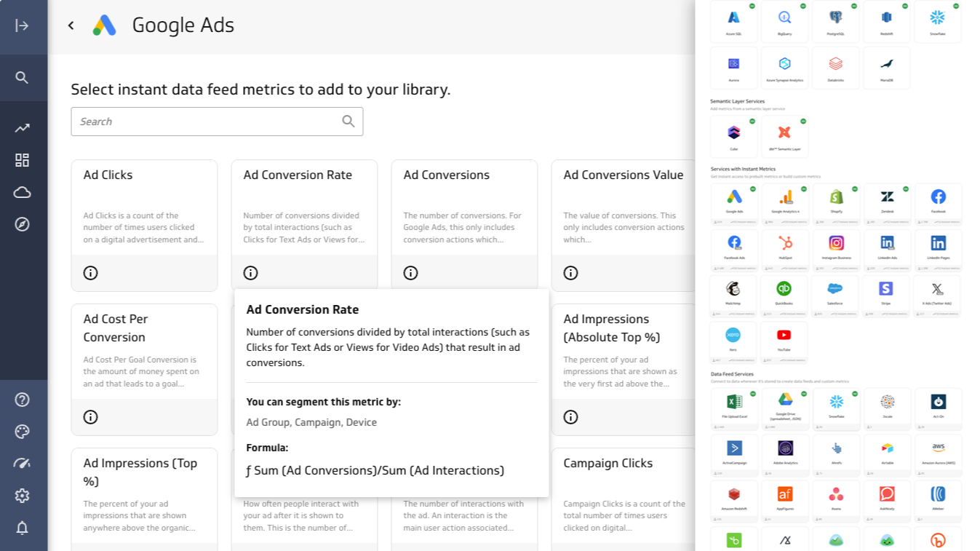Show info for the Ad Clicks metric
Viewport: 980px width, 551px height.
(x=90, y=273)
